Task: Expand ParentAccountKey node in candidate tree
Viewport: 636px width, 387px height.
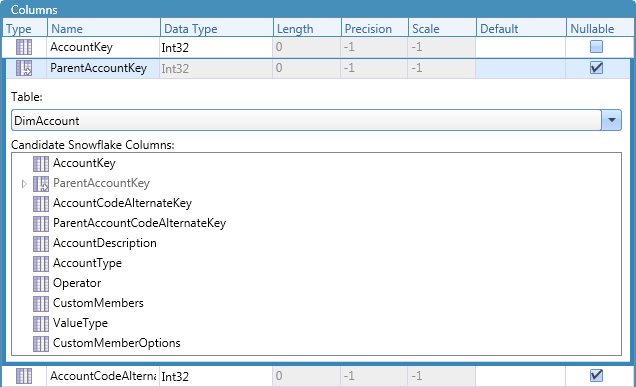Action: (x=24, y=184)
